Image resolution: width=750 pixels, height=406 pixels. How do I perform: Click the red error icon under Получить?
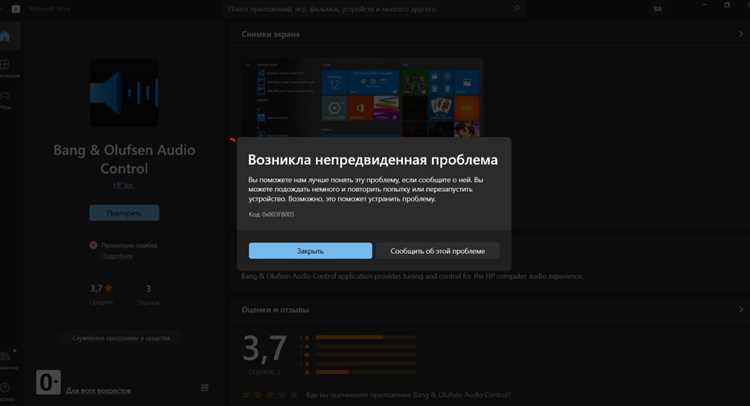93,245
